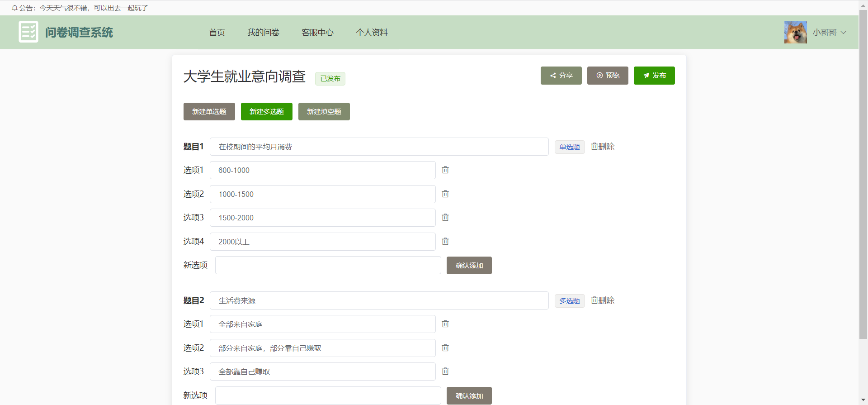The height and width of the screenshot is (405, 868).
Task: Confirm adding option to question 2
Action: tap(469, 395)
